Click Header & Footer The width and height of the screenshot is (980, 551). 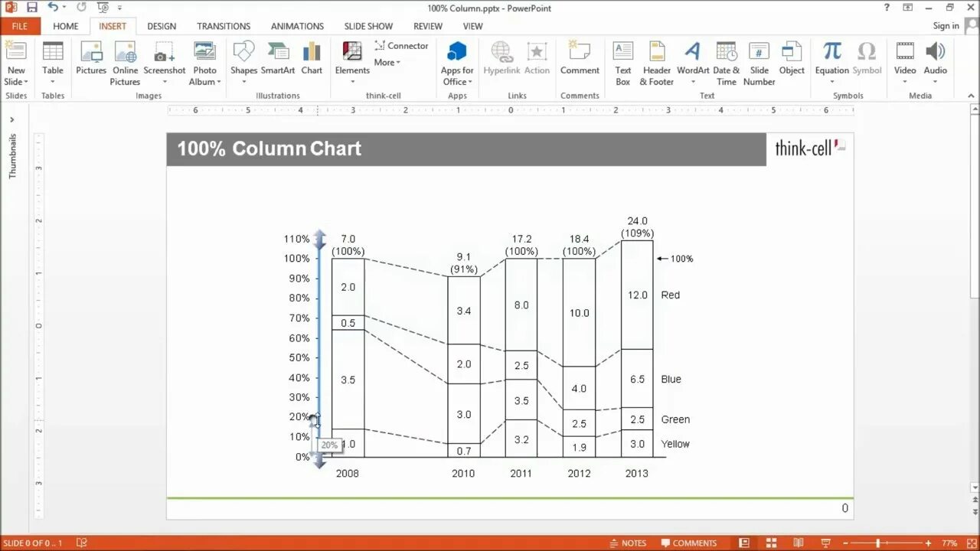click(x=657, y=63)
